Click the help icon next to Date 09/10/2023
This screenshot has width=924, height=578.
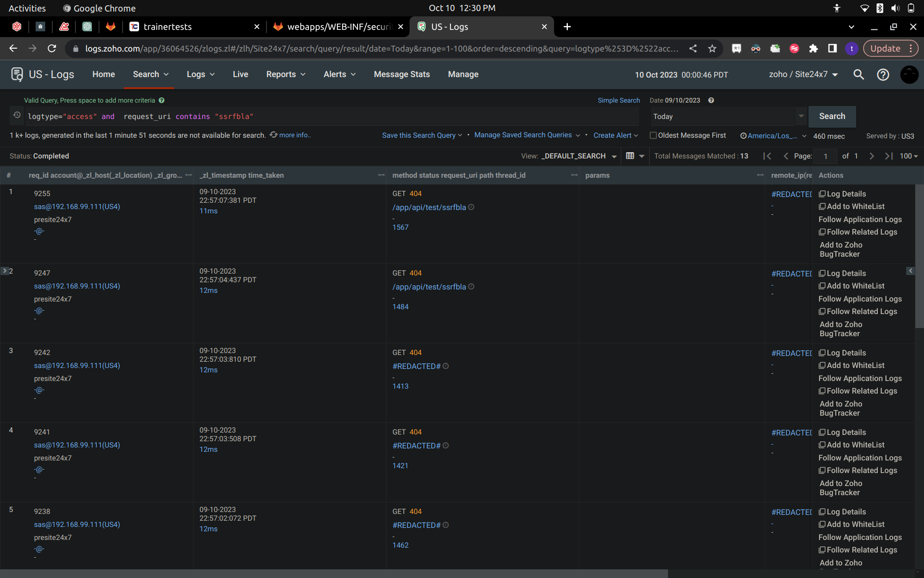[x=711, y=100]
